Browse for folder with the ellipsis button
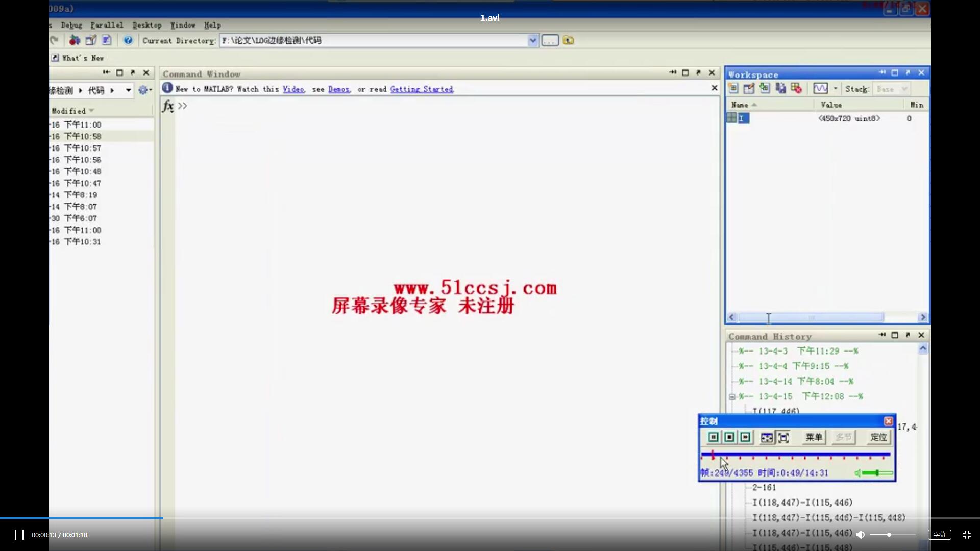This screenshot has width=980, height=551. (550, 40)
